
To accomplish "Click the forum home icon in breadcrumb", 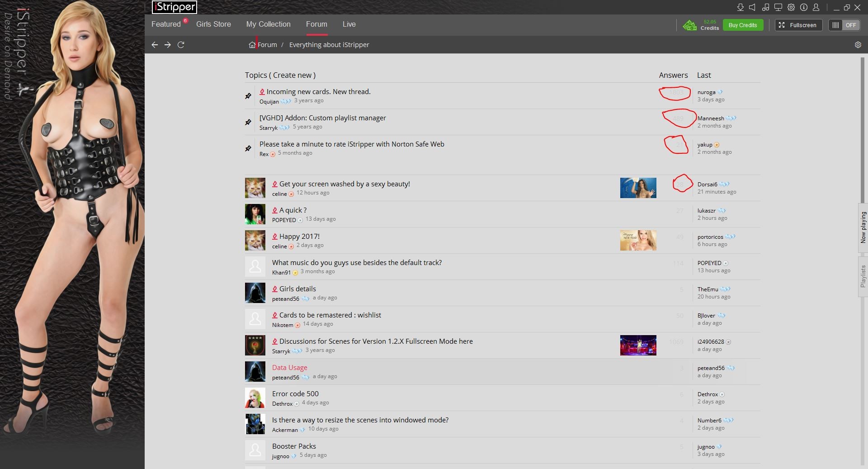I will 252,45.
